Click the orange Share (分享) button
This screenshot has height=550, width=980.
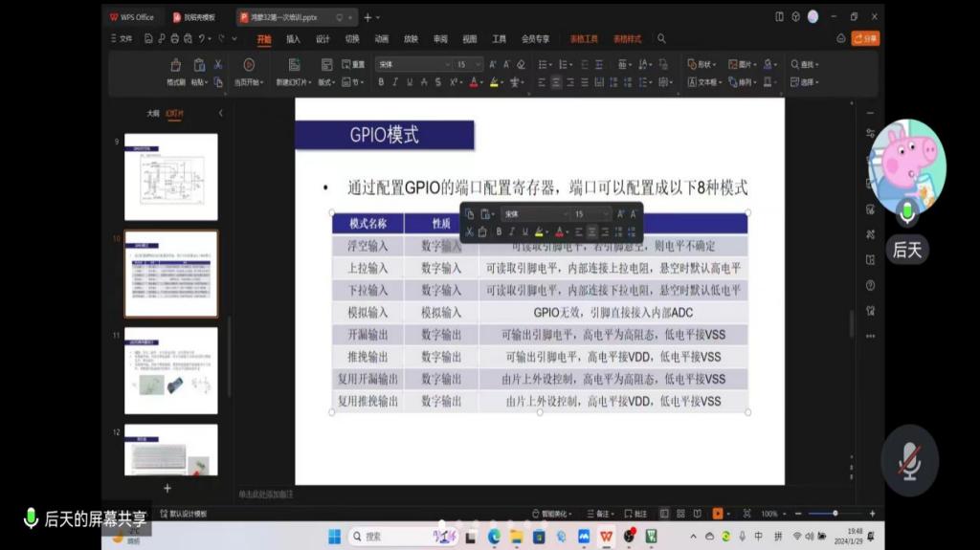point(864,39)
